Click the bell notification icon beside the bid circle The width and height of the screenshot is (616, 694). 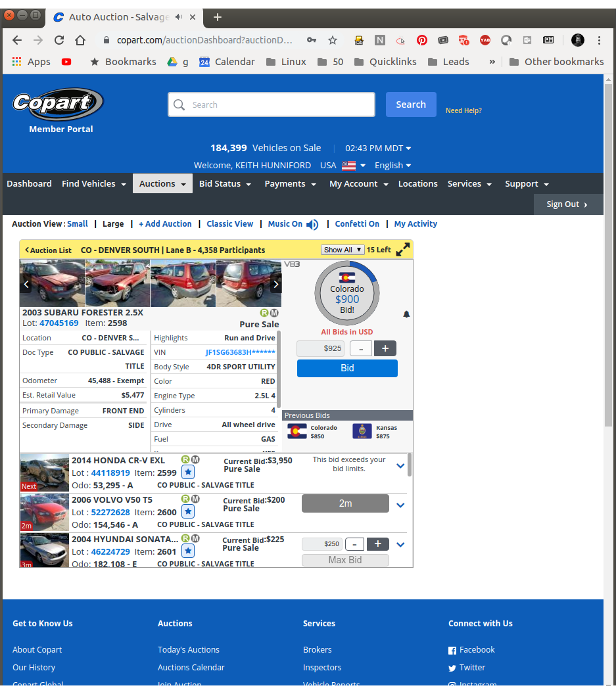click(x=406, y=314)
